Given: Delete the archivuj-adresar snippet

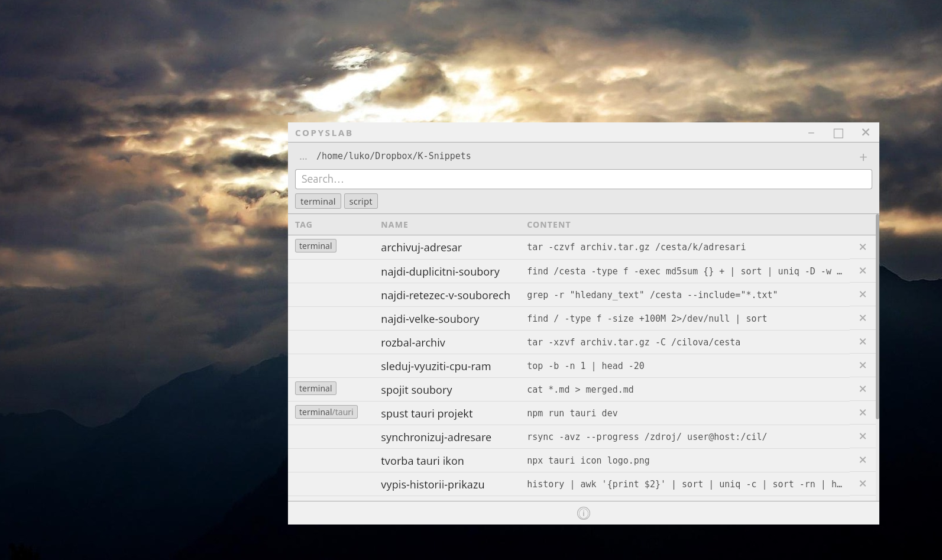Looking at the screenshot, I should 862,247.
